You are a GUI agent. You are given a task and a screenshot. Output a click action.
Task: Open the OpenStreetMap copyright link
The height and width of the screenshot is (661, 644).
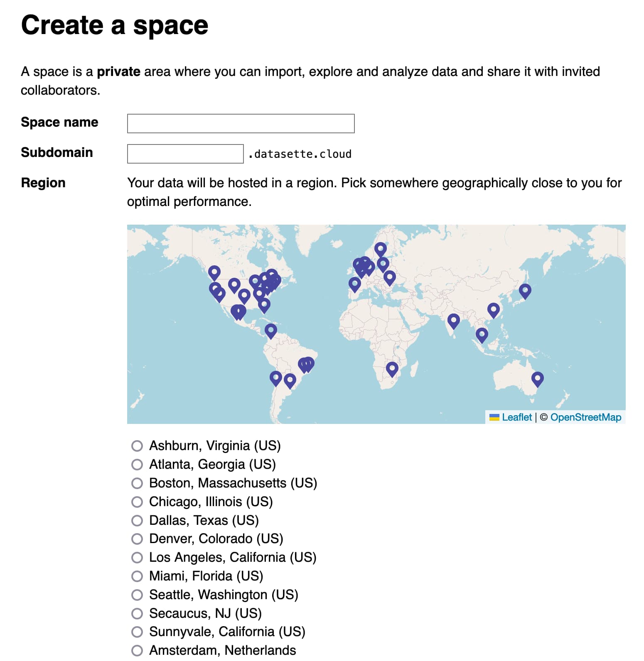586,417
